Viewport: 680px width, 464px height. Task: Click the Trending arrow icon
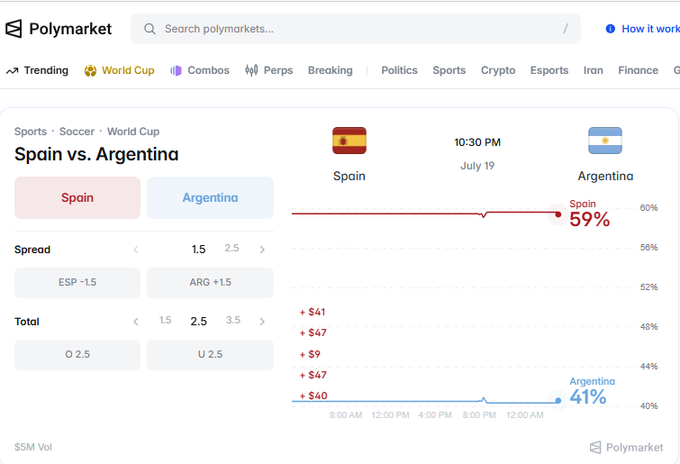[x=12, y=71]
